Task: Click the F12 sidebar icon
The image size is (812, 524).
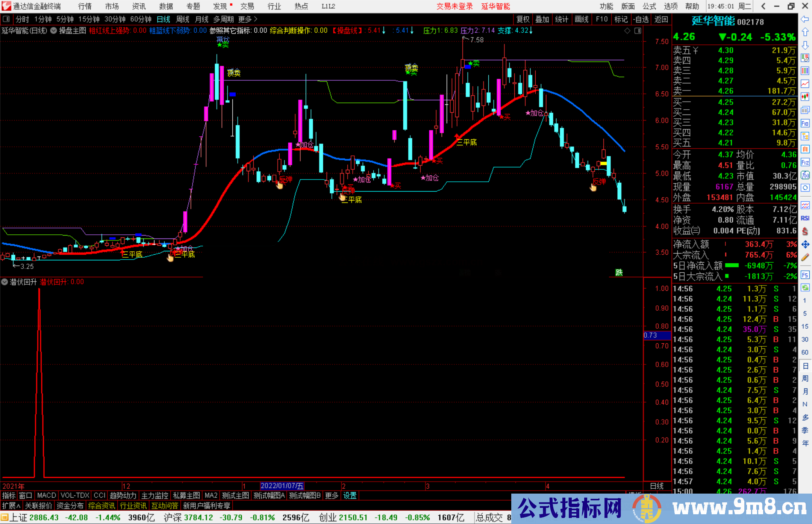Action: [x=805, y=162]
